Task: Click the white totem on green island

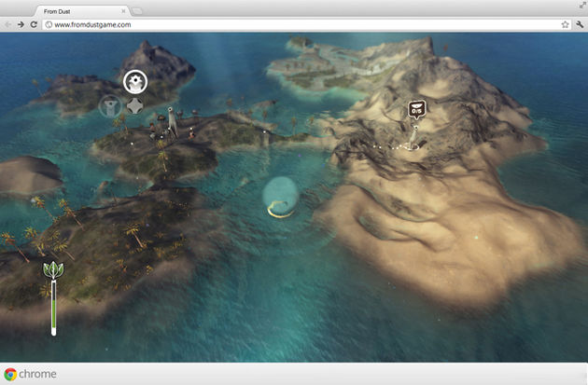Action: pyautogui.click(x=171, y=121)
